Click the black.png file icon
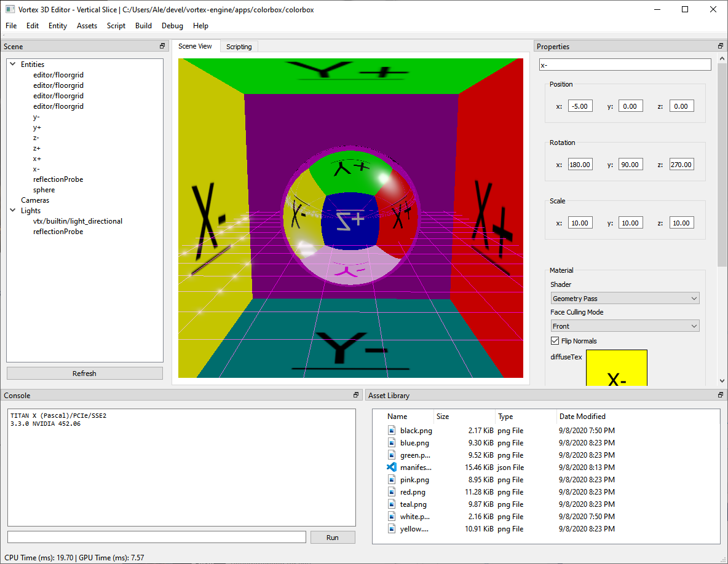728x564 pixels. coord(392,431)
